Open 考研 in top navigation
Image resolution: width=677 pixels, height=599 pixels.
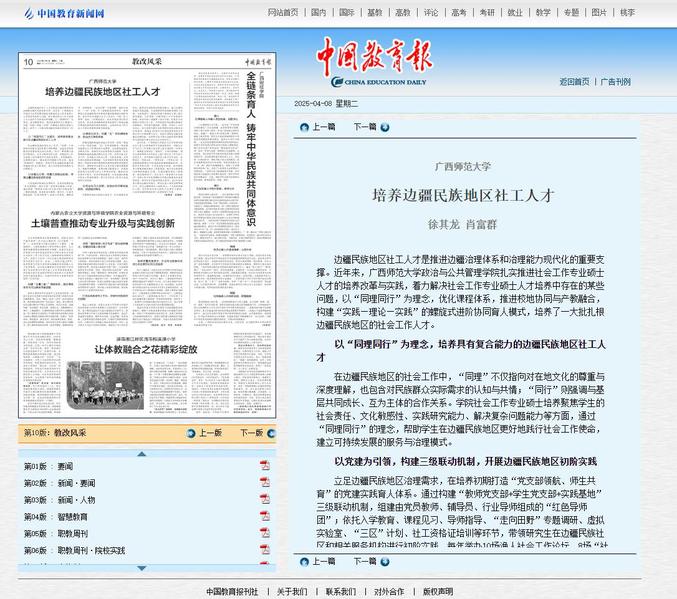[x=487, y=13]
